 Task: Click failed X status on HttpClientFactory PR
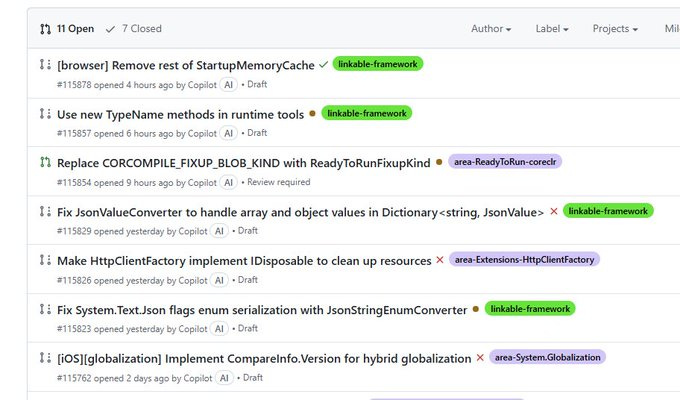point(439,260)
